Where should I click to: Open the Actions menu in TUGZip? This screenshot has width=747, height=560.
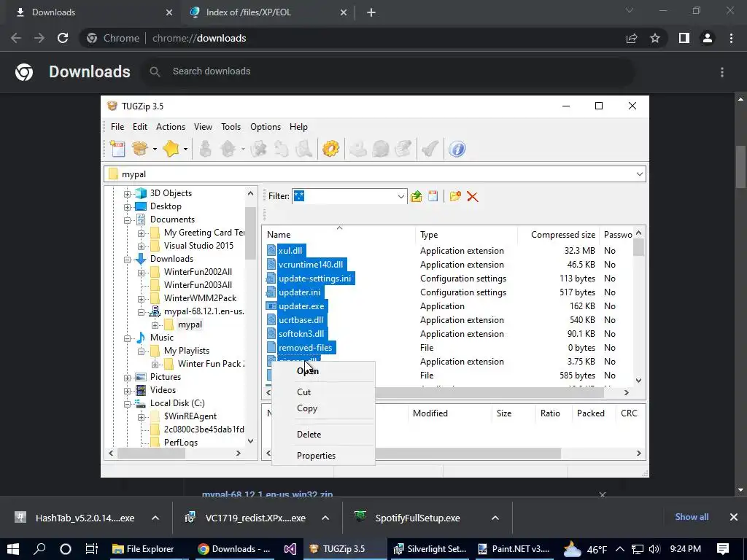tap(171, 127)
